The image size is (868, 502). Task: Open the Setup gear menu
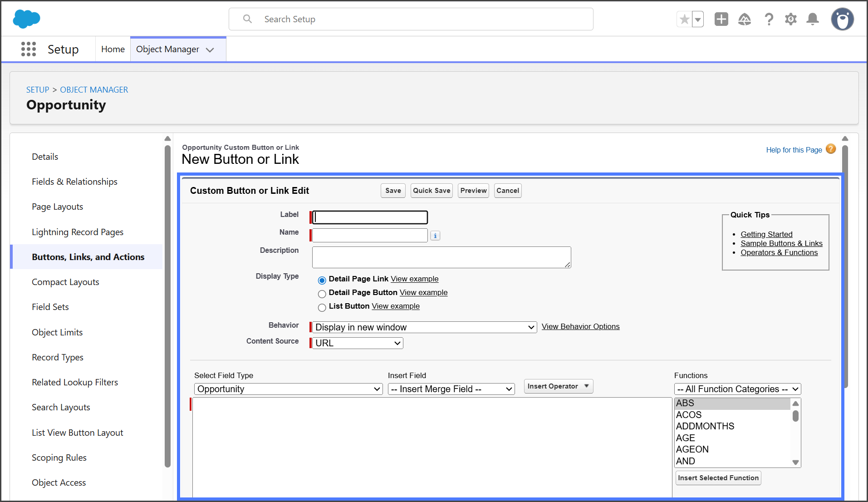tap(791, 19)
